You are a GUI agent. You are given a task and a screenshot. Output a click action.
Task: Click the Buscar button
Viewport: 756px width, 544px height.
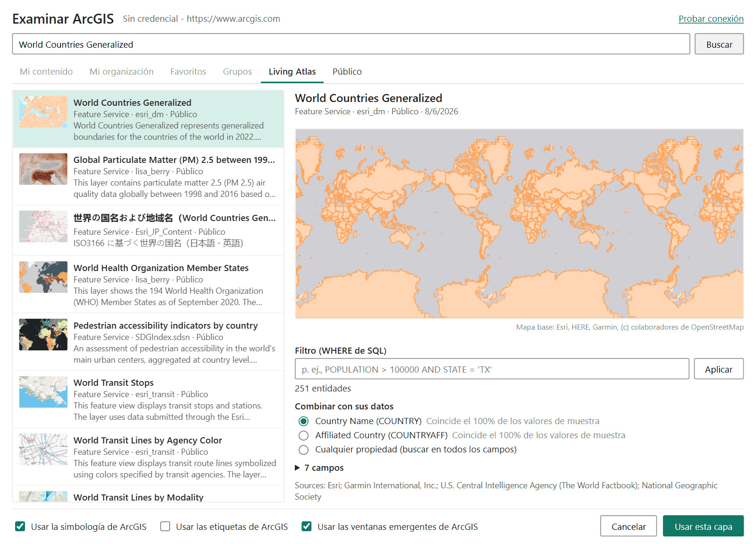pos(719,44)
